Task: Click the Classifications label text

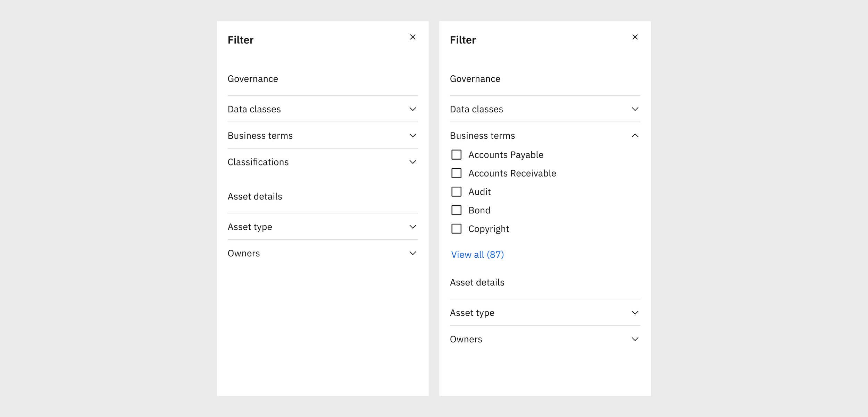Action: pos(258,162)
